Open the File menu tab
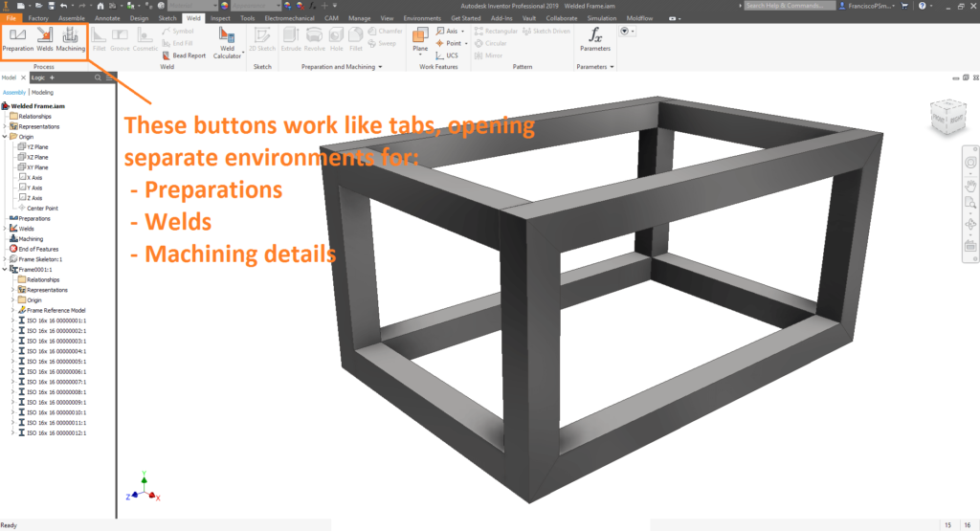980x531 pixels. pos(11,18)
